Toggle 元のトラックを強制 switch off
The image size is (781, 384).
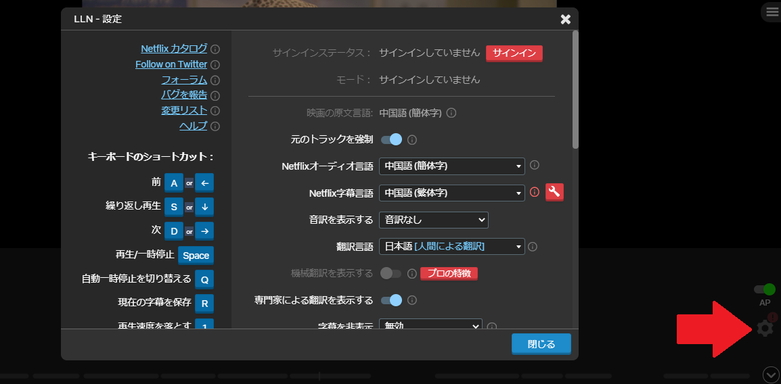[391, 139]
